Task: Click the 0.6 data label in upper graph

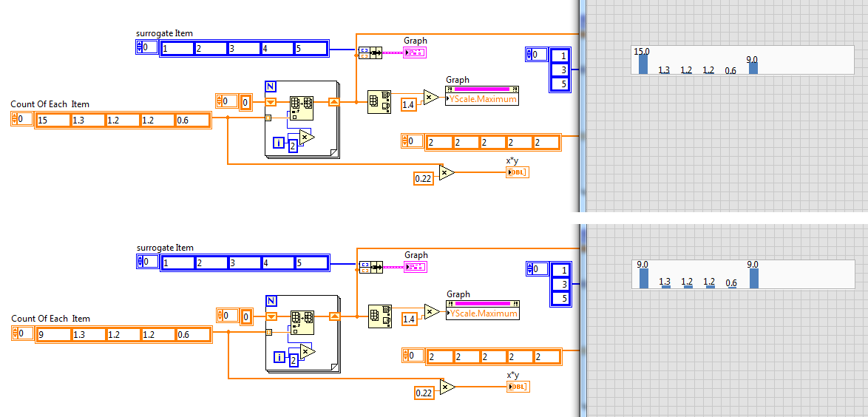Action: coord(730,70)
